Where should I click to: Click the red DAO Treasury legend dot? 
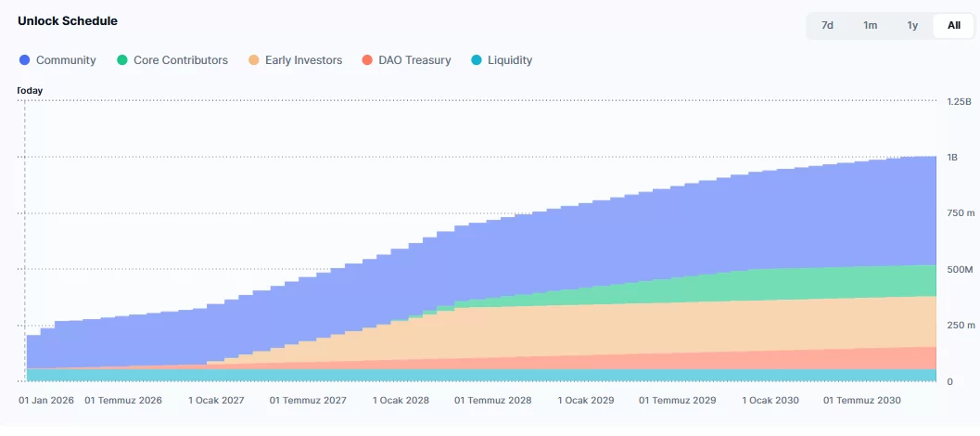point(367,60)
